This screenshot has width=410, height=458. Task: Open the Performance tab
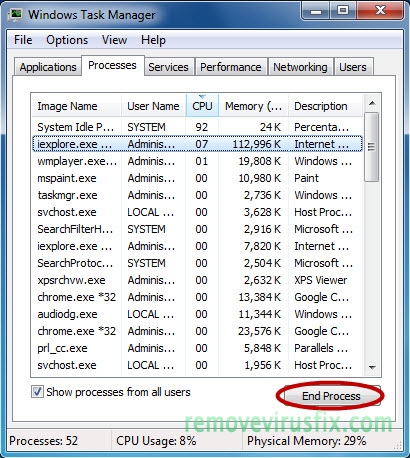point(231,67)
